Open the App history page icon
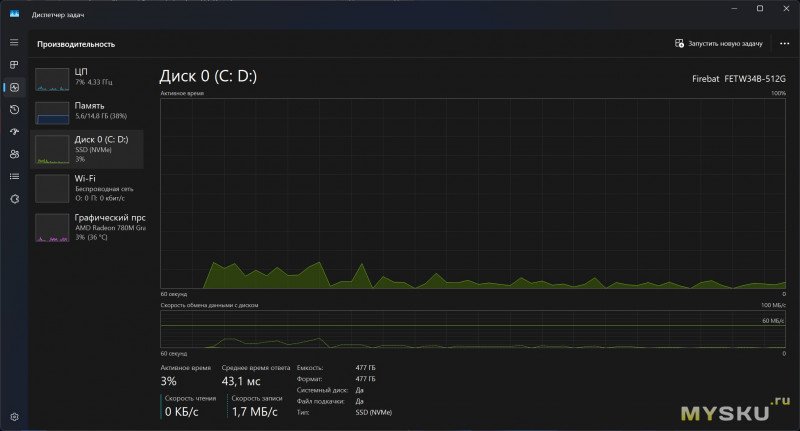Screen dimensions: 800x431 coord(14,109)
